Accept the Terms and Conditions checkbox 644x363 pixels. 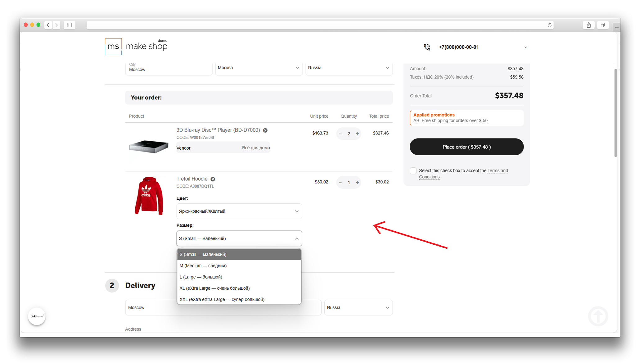[x=413, y=171]
